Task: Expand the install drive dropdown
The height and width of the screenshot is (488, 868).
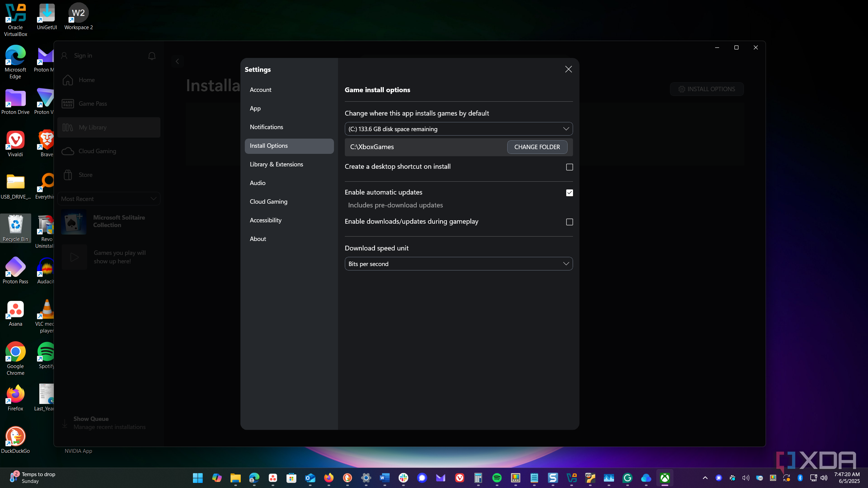Action: click(x=459, y=129)
